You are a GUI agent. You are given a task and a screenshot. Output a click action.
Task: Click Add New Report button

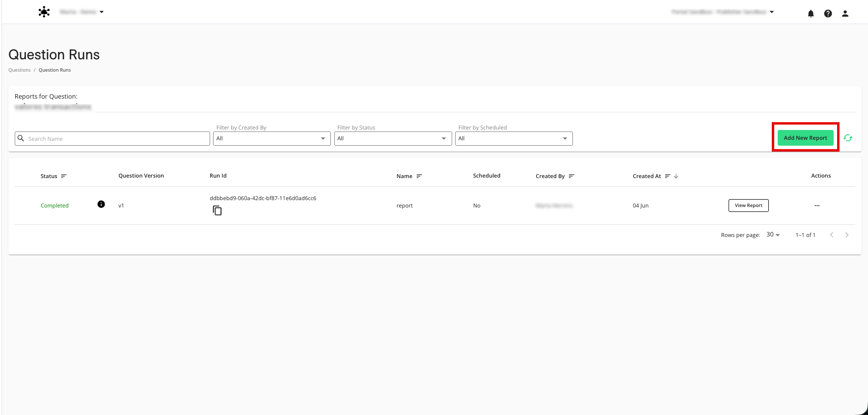tap(805, 138)
